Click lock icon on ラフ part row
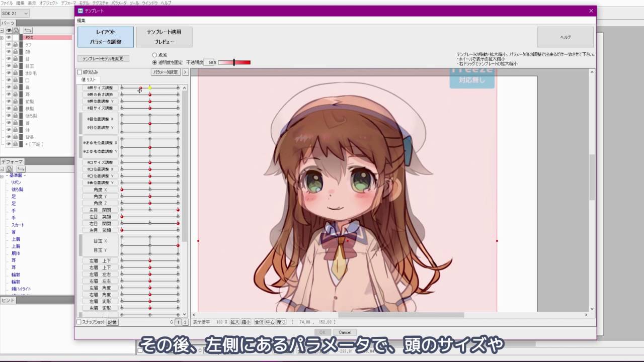The height and width of the screenshot is (362, 644). click(16, 45)
